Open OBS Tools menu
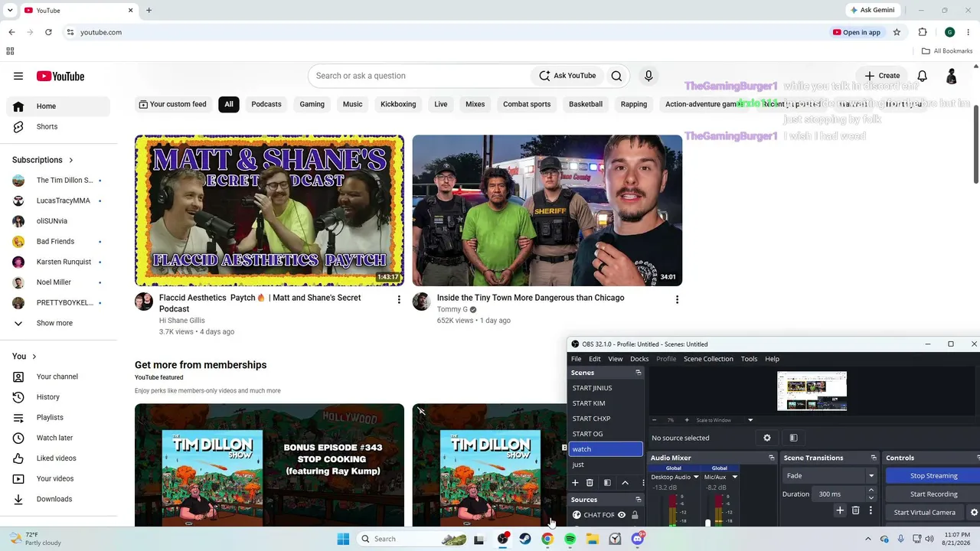The height and width of the screenshot is (551, 980). 750,359
